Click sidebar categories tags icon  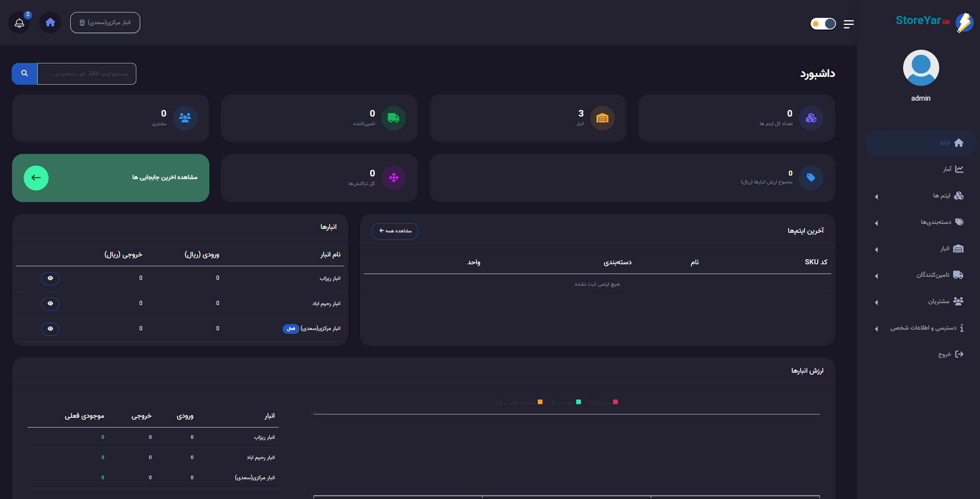coord(959,222)
